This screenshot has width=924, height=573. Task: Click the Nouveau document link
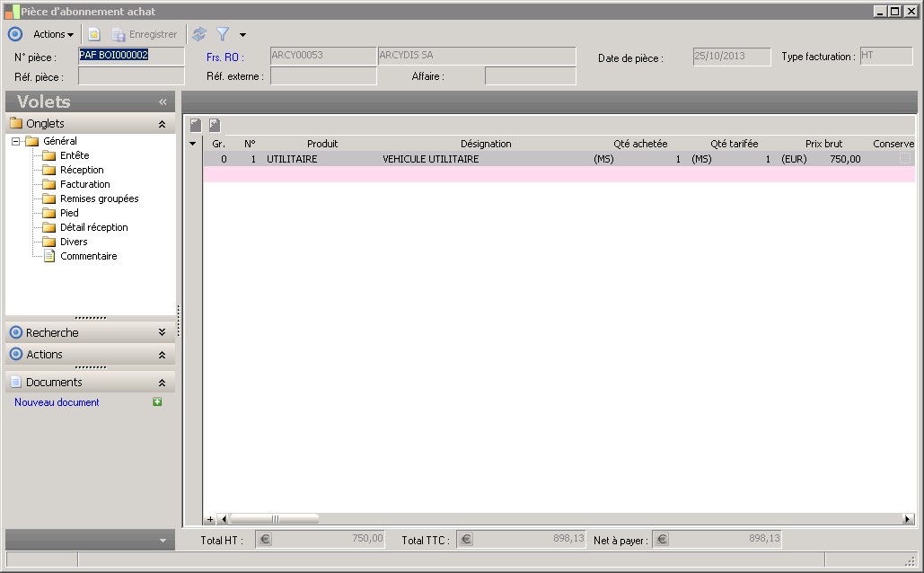57,402
